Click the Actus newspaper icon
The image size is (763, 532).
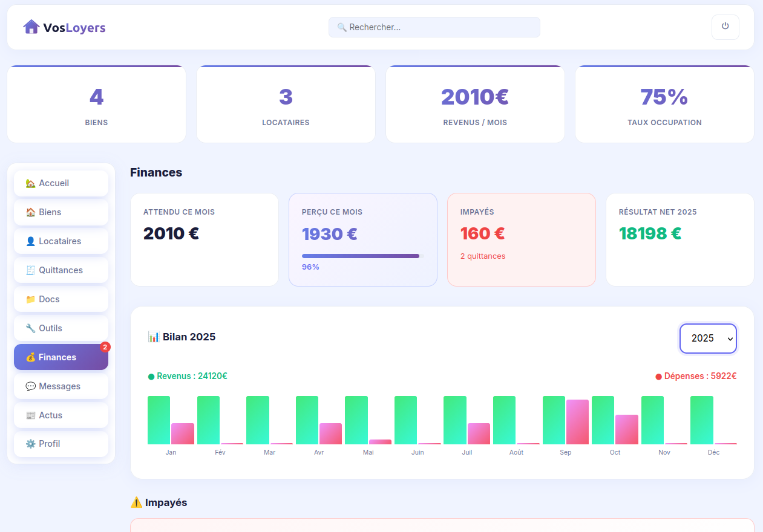click(31, 415)
